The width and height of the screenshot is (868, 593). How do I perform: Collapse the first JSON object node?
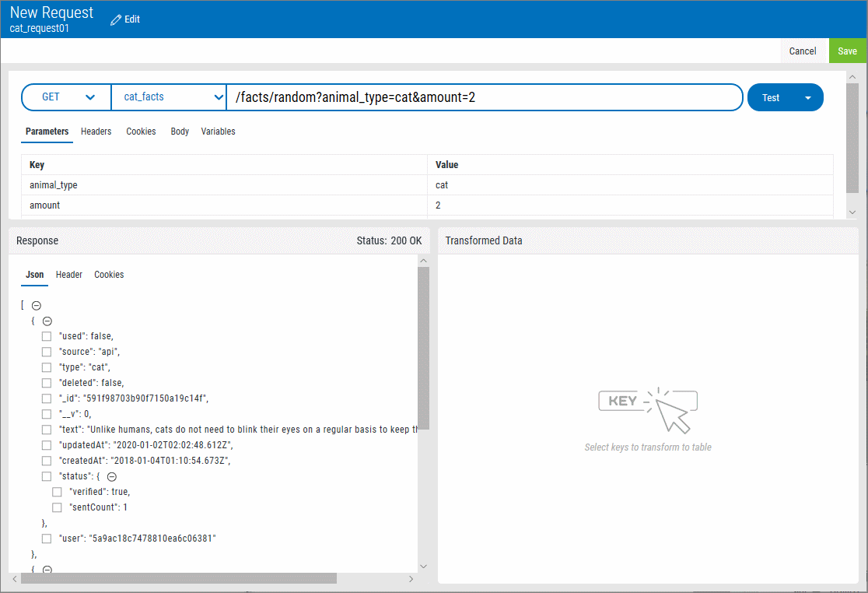pyautogui.click(x=47, y=321)
